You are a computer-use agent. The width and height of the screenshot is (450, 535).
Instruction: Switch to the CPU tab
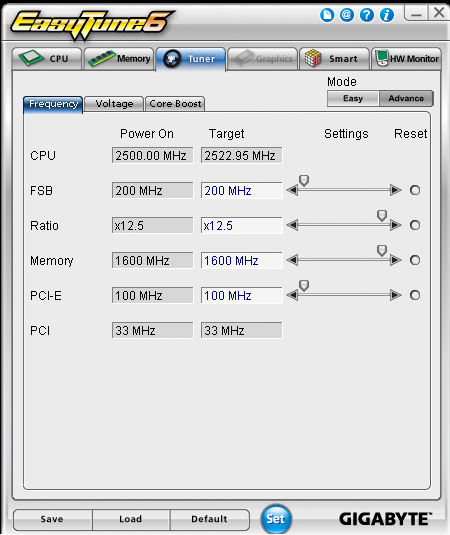point(47,59)
